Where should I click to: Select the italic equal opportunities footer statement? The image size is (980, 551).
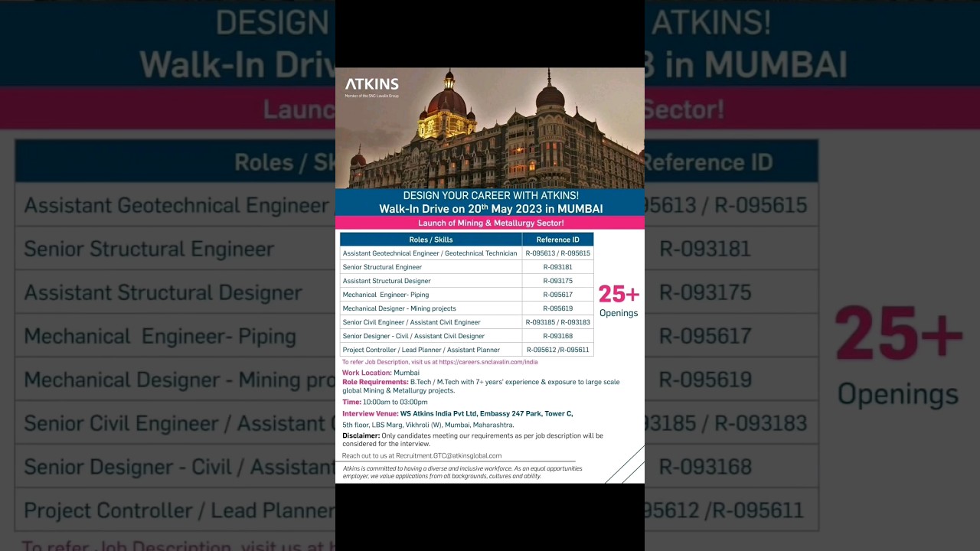[462, 472]
